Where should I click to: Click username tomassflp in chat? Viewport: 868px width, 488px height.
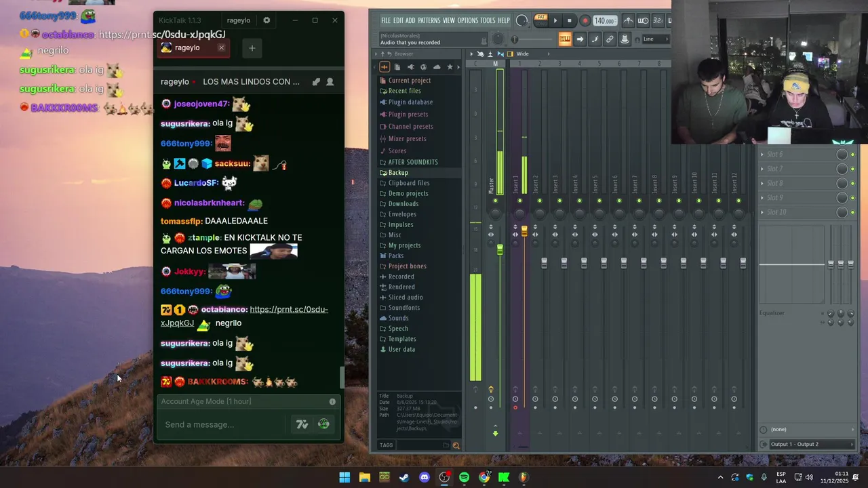[181, 221]
